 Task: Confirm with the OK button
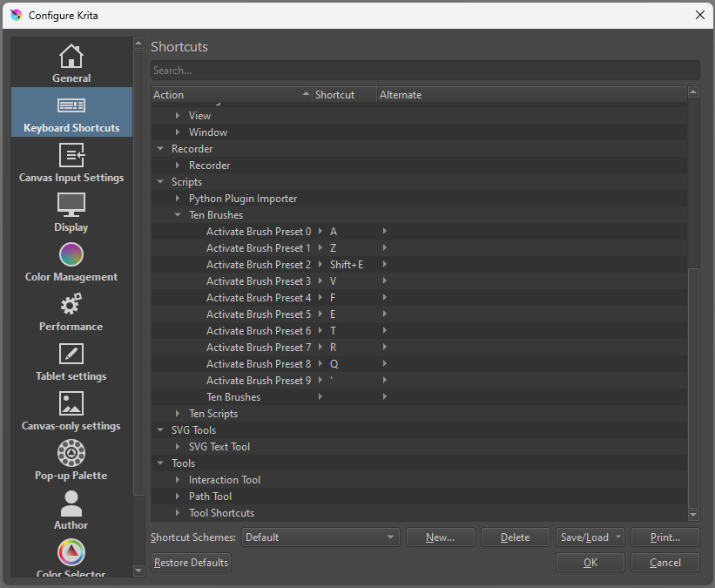[x=590, y=563]
